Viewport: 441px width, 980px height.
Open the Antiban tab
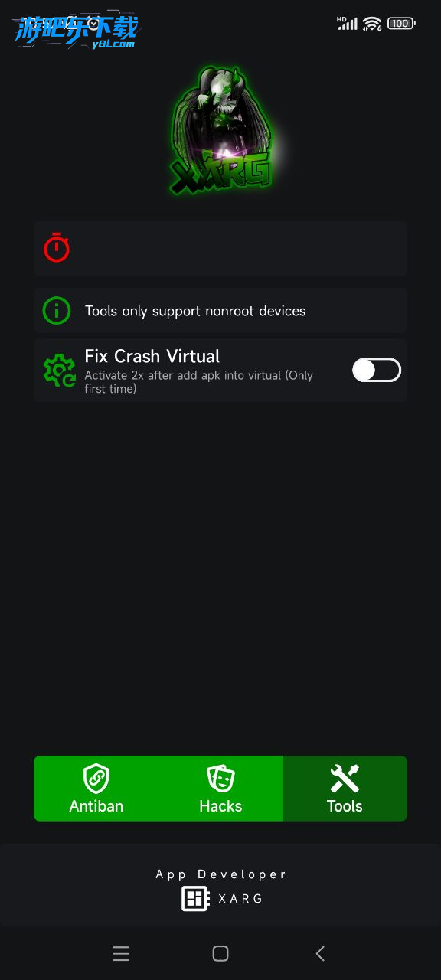pos(96,789)
